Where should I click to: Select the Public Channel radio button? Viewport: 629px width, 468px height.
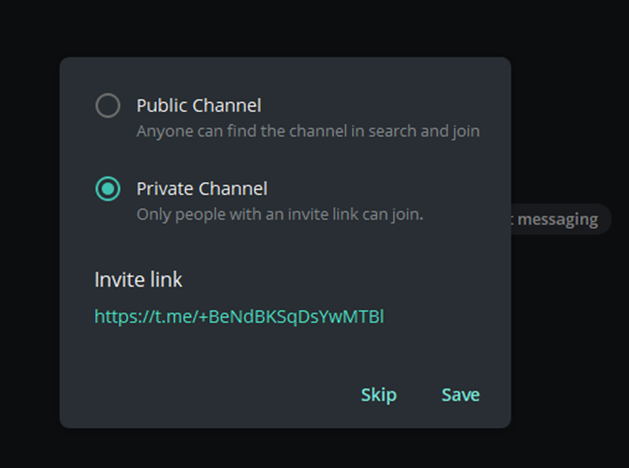tap(108, 106)
